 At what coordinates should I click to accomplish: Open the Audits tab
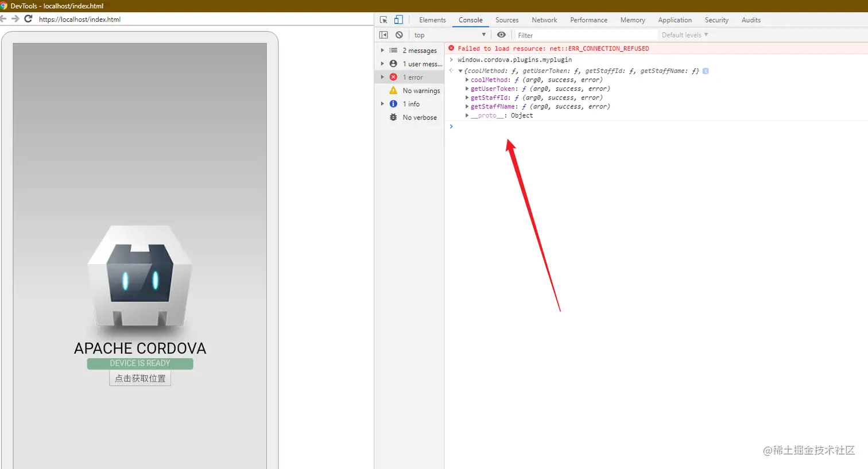point(751,20)
